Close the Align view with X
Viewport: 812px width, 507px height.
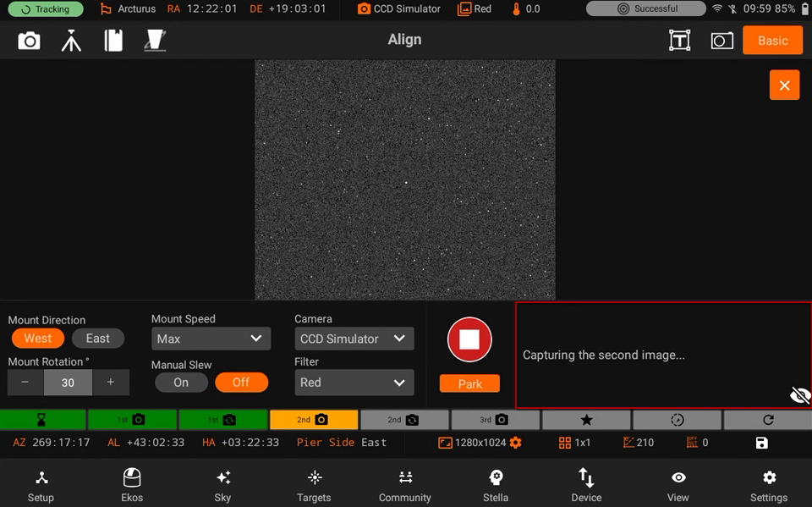tap(785, 85)
